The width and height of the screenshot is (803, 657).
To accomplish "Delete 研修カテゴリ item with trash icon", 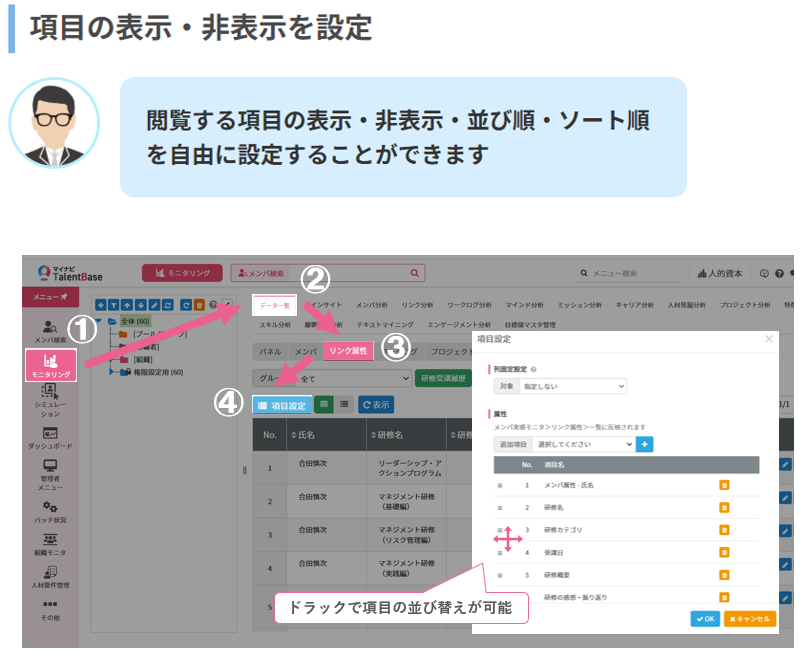I will click(724, 530).
